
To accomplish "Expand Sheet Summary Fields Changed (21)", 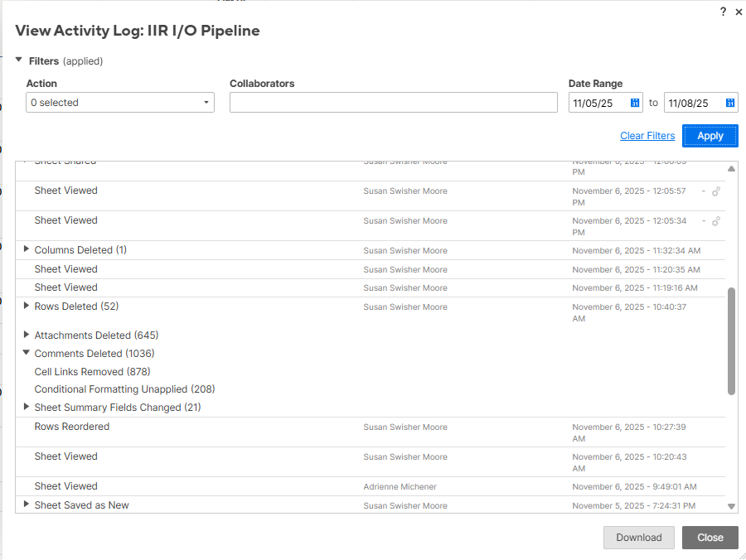I will [x=27, y=407].
